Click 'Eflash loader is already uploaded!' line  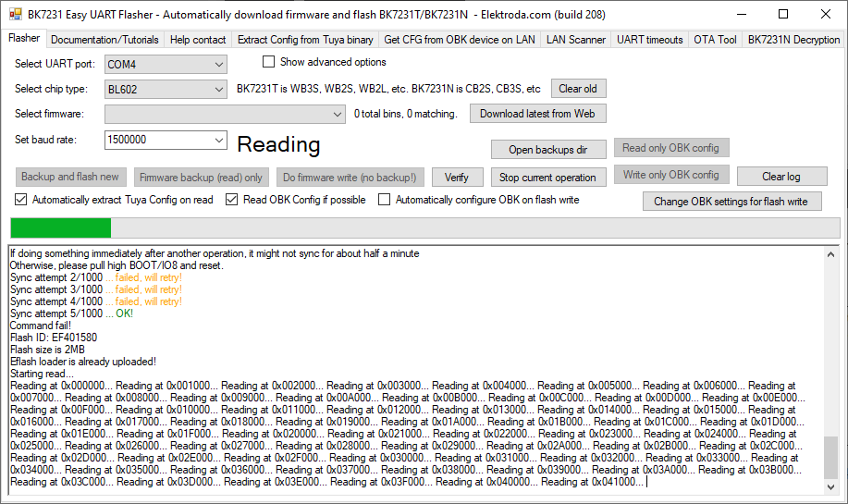[x=82, y=362]
